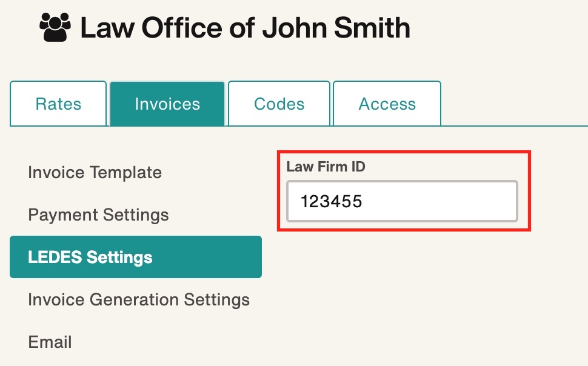Image resolution: width=588 pixels, height=366 pixels.
Task: Open the Email settings section
Action: coord(50,342)
